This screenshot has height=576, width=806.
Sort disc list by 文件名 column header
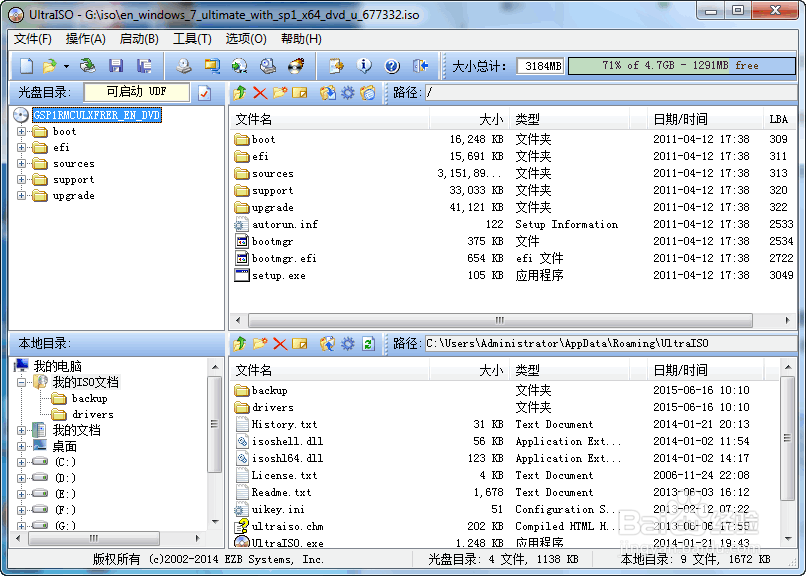(330, 119)
